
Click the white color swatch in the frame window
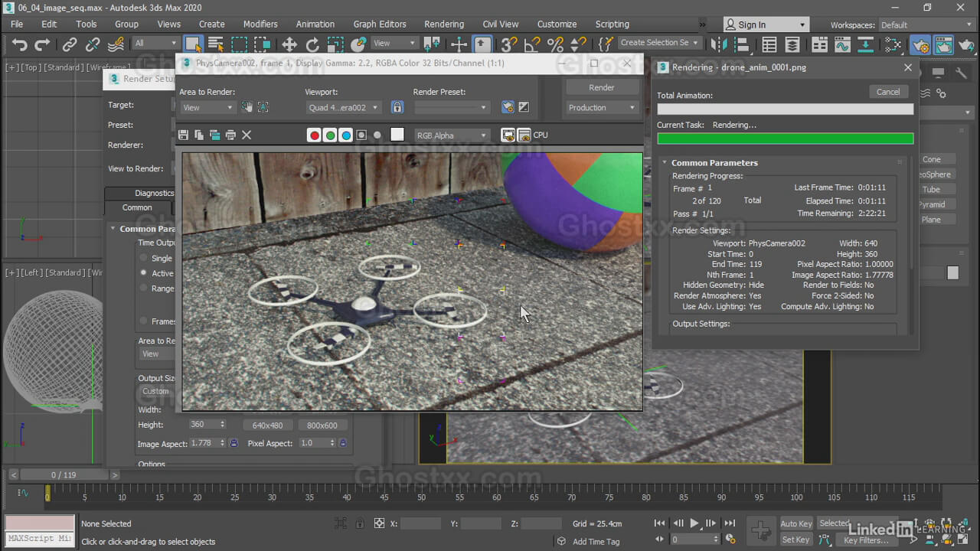(x=397, y=135)
